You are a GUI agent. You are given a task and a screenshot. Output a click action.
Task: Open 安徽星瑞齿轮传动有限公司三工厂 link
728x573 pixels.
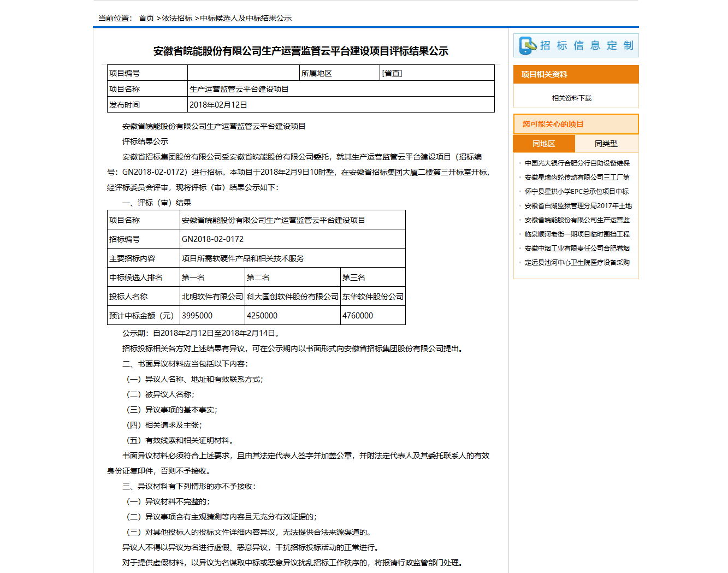pyautogui.click(x=577, y=177)
